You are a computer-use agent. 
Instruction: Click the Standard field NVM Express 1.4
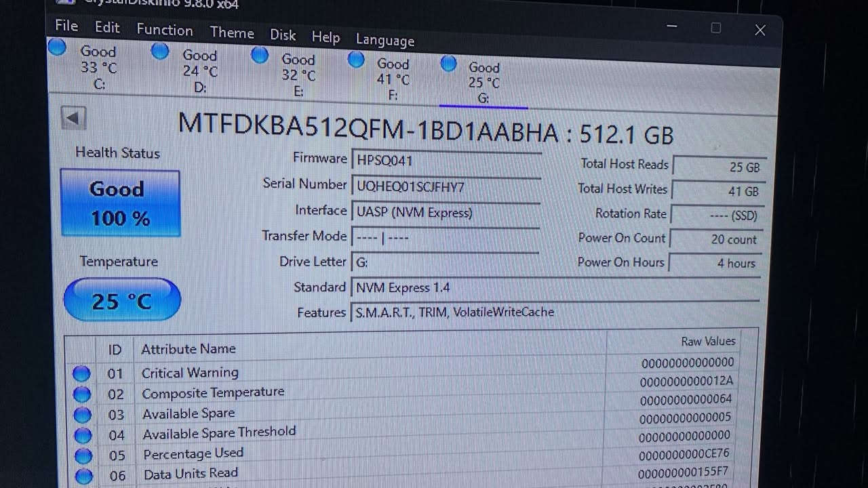click(555, 288)
